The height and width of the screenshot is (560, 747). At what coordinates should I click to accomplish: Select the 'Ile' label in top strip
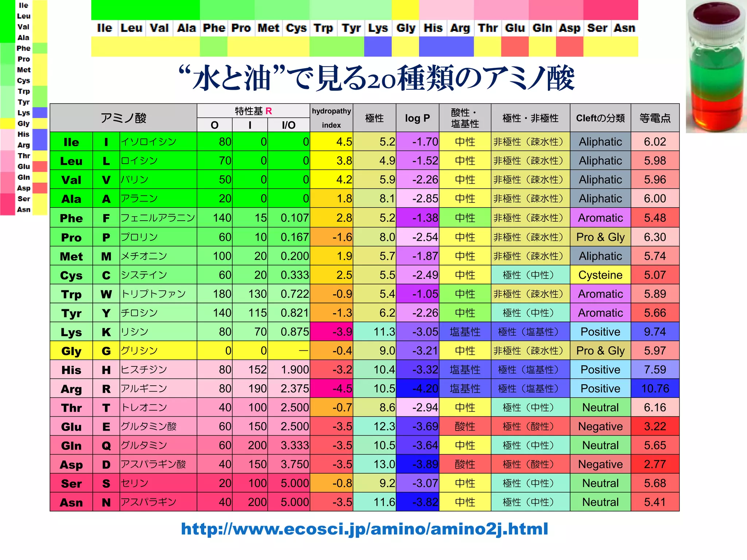105,28
